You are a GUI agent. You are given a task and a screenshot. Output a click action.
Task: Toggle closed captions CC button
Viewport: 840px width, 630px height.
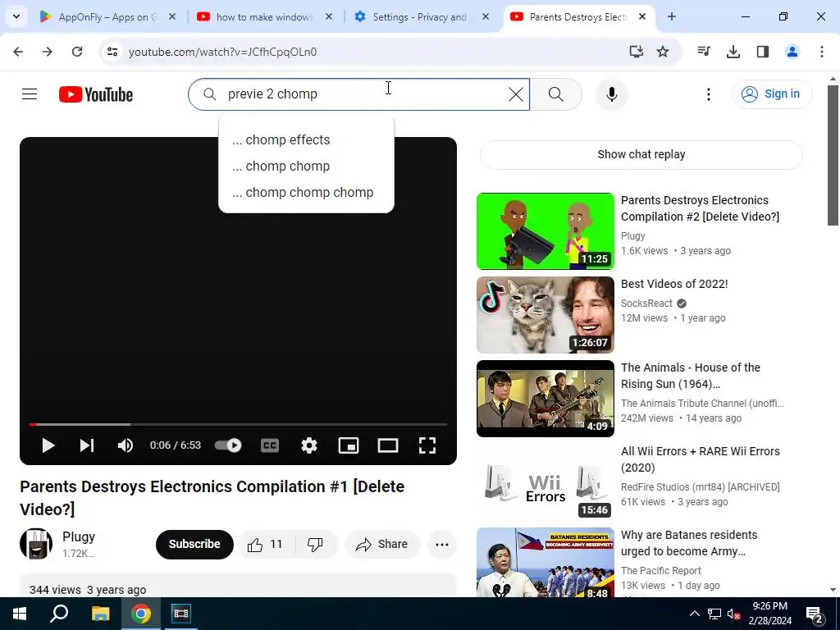(269, 445)
